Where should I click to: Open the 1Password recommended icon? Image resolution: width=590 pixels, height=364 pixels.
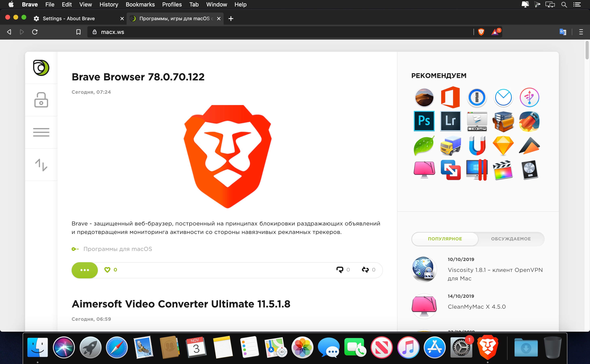click(477, 98)
